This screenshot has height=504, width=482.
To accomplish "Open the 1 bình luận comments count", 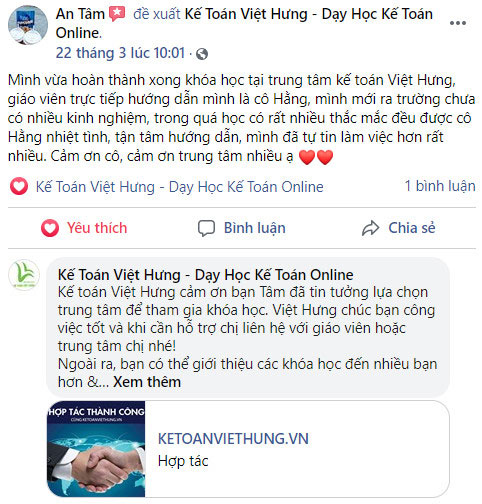I will [440, 186].
